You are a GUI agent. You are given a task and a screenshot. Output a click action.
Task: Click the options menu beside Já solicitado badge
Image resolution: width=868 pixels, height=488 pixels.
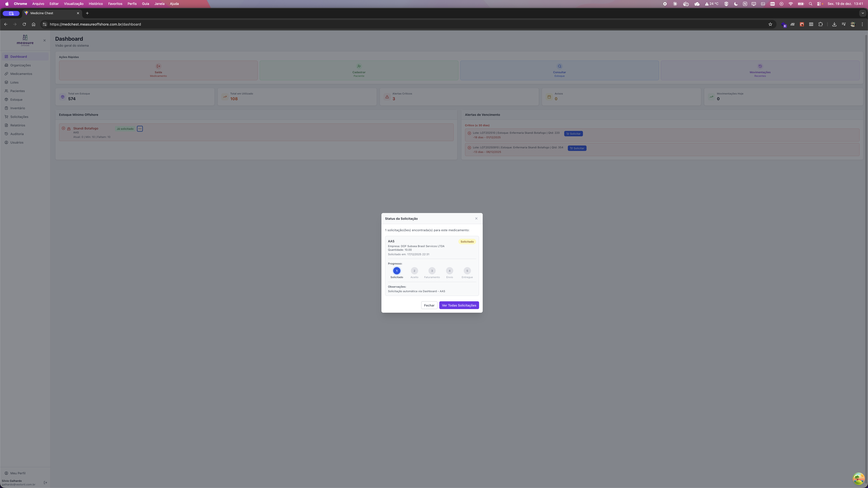[140, 128]
